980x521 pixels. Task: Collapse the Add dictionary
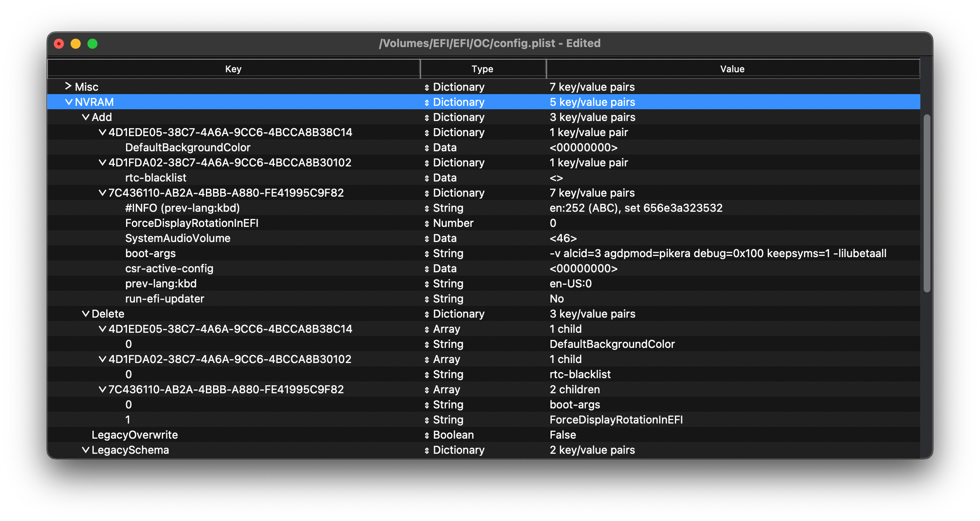pyautogui.click(x=85, y=117)
